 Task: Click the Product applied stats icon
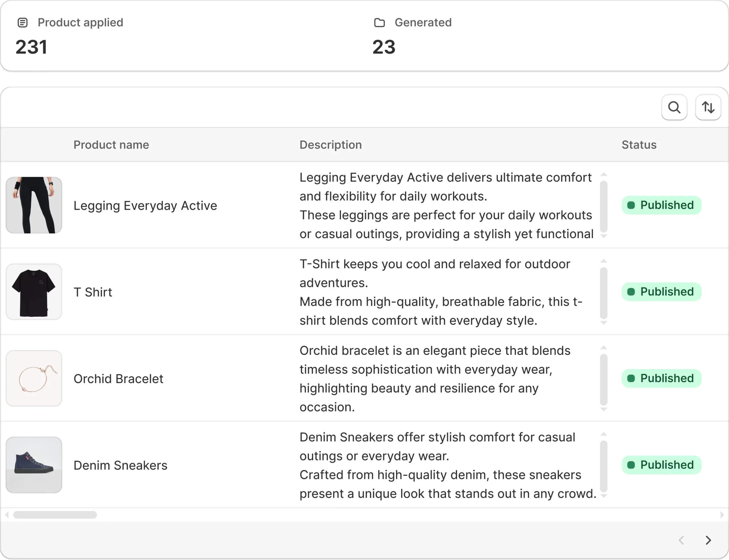(x=22, y=22)
